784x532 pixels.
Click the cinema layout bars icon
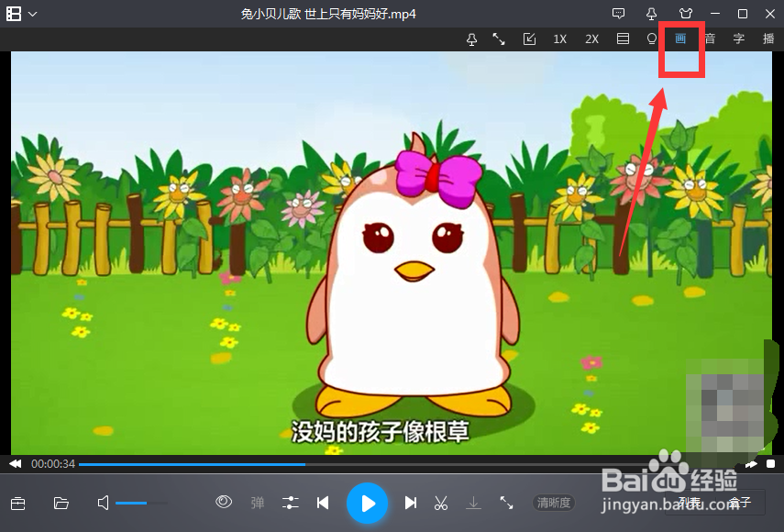[x=623, y=39]
